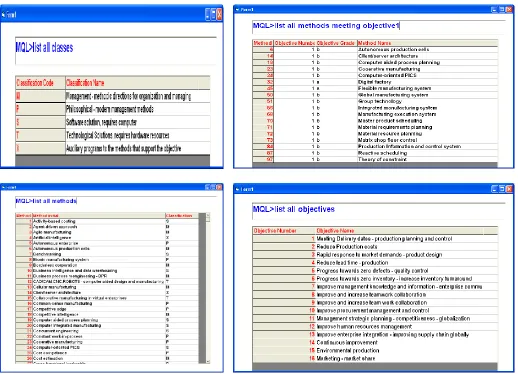This screenshot has width=518, height=374.
Task: Select objective 'Progress towards zero inventory'
Action: (x=375, y=279)
